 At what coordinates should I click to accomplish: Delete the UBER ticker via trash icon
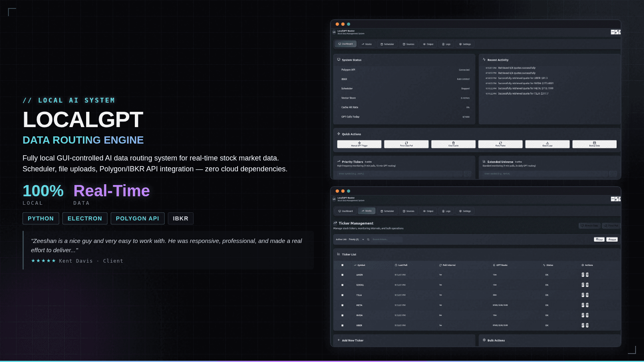tap(587, 325)
